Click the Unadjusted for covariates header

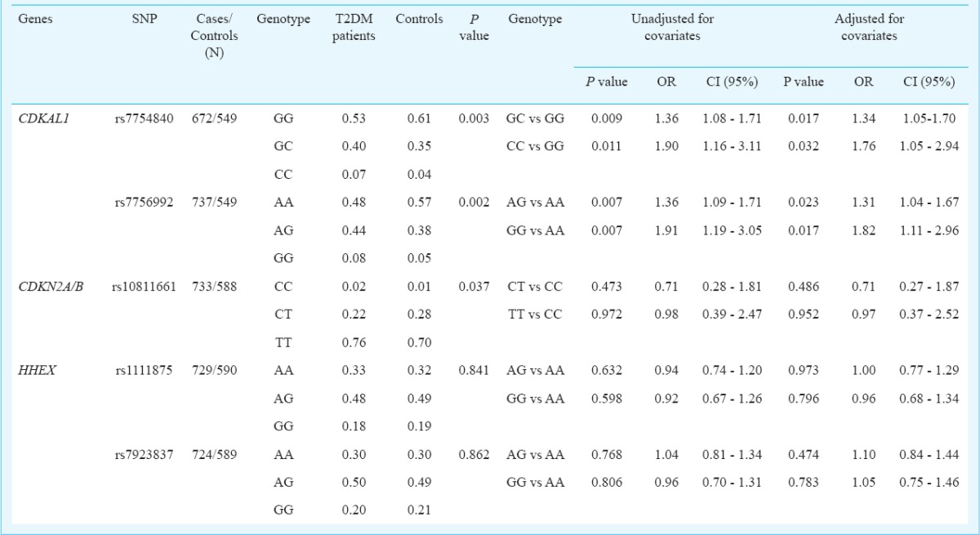665,28
